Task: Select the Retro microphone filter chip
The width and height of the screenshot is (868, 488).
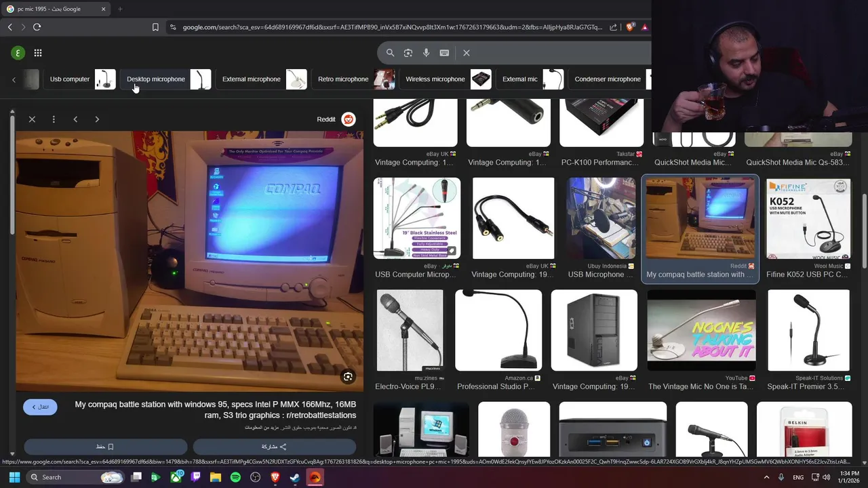Action: click(x=354, y=79)
